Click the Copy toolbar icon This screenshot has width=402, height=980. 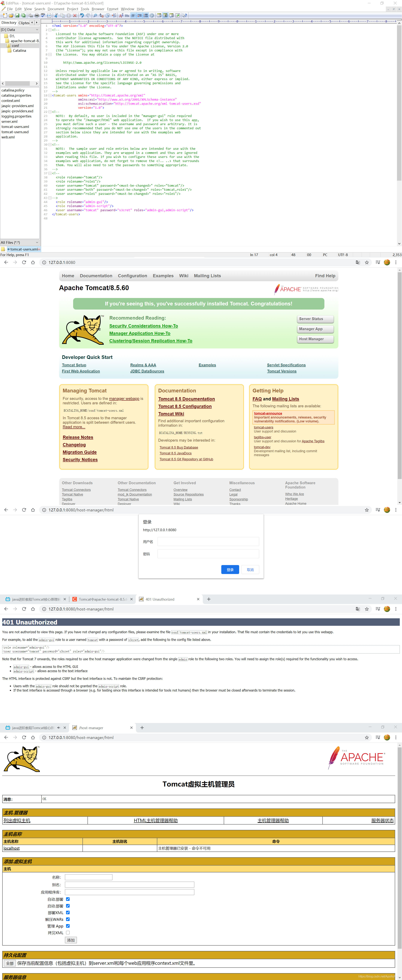[62, 16]
